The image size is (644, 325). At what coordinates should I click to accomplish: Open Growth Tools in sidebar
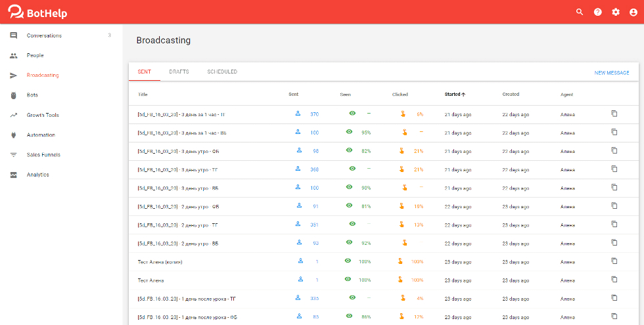(x=43, y=115)
